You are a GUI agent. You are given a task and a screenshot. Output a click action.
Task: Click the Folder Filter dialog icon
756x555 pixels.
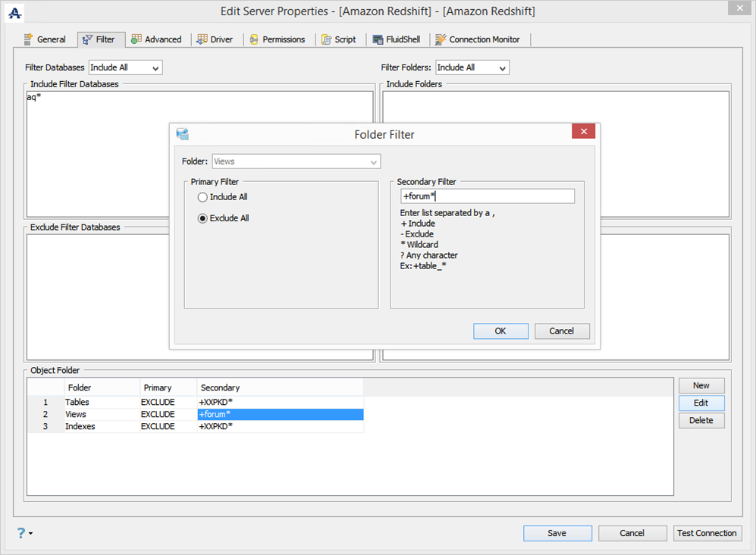point(182,134)
